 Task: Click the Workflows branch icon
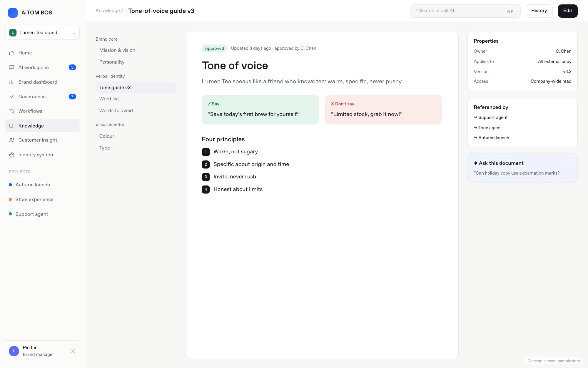tap(12, 111)
